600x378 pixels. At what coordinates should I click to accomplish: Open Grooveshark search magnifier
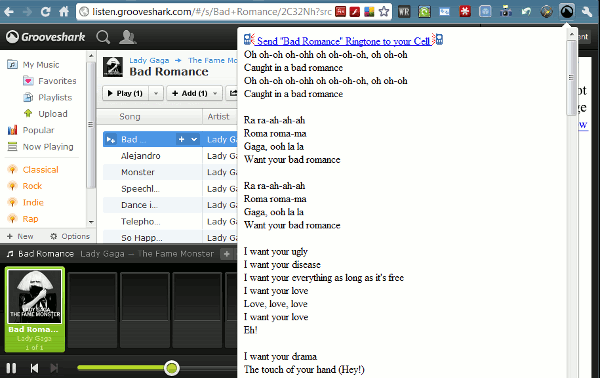[103, 37]
